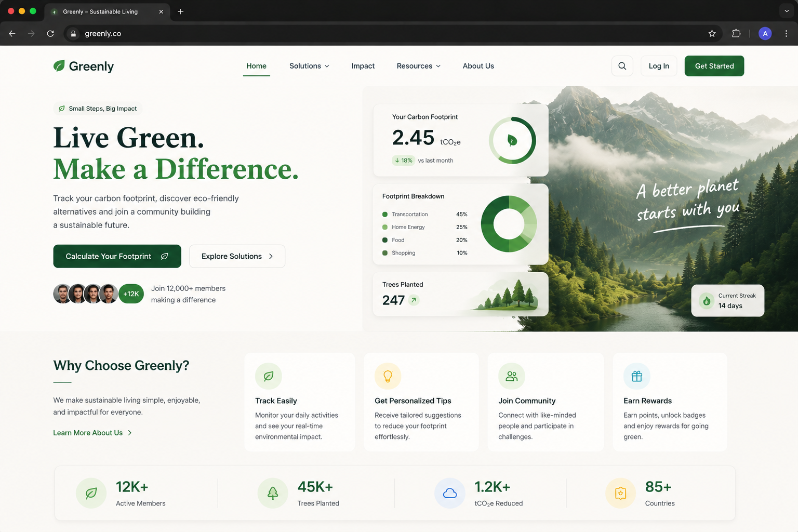The image size is (798, 532).
Task: Click the Join Community people icon
Action: click(512, 376)
